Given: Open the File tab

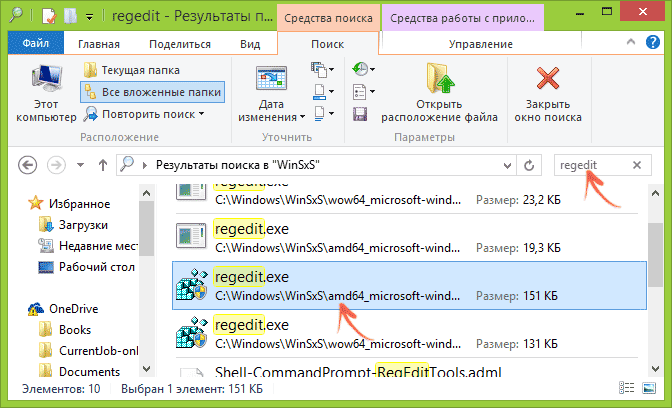Looking at the screenshot, I should pos(36,43).
